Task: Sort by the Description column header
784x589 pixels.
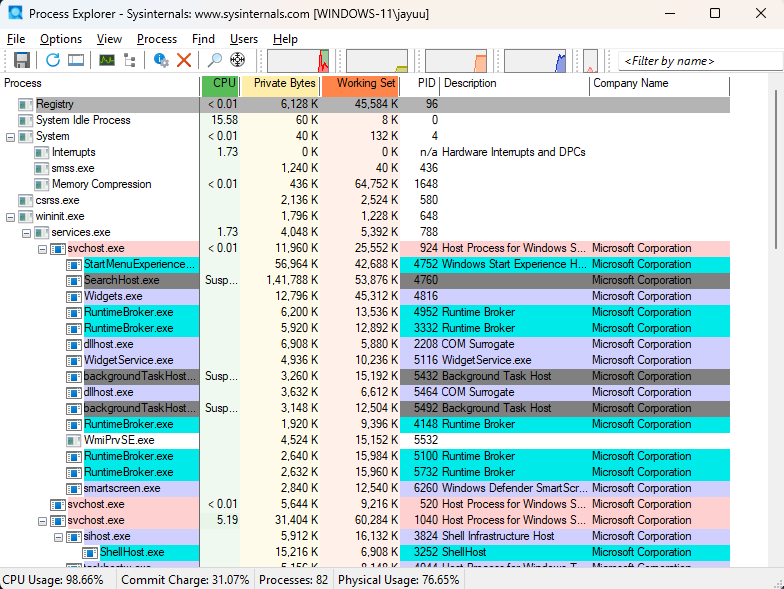Action: pos(514,84)
